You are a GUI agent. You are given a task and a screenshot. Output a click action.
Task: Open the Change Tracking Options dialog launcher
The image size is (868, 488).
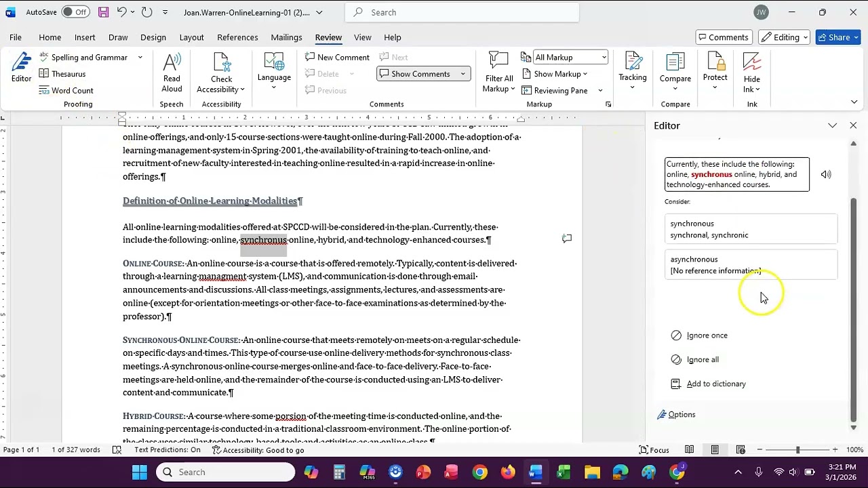608,104
